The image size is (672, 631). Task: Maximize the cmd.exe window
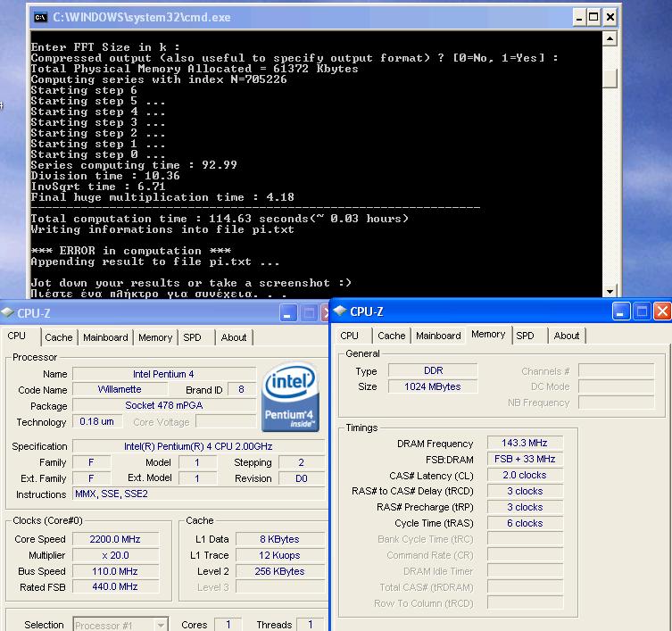click(x=593, y=18)
